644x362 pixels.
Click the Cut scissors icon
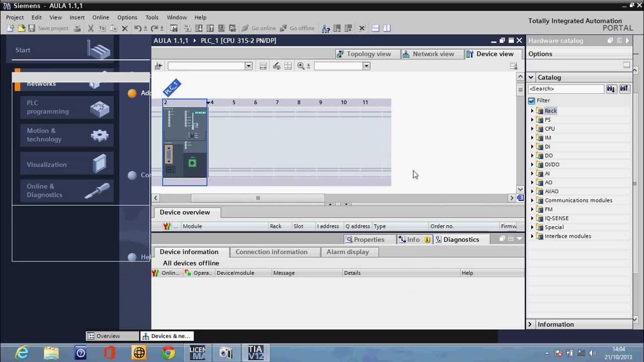(91, 28)
